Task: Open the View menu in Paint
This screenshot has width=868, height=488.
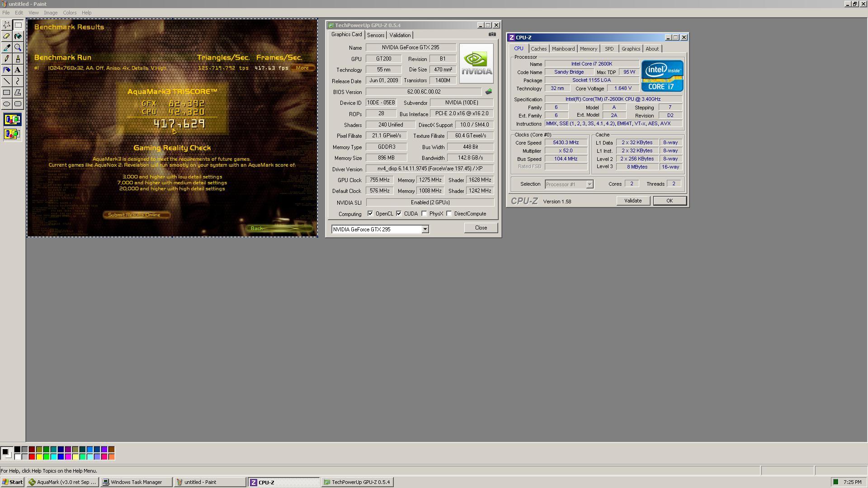Action: (33, 13)
